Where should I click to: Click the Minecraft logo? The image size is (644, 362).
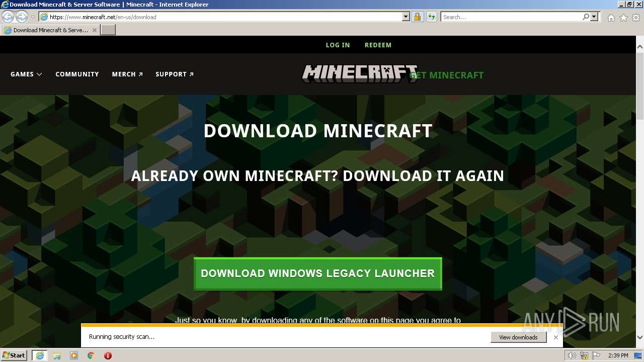pyautogui.click(x=359, y=73)
